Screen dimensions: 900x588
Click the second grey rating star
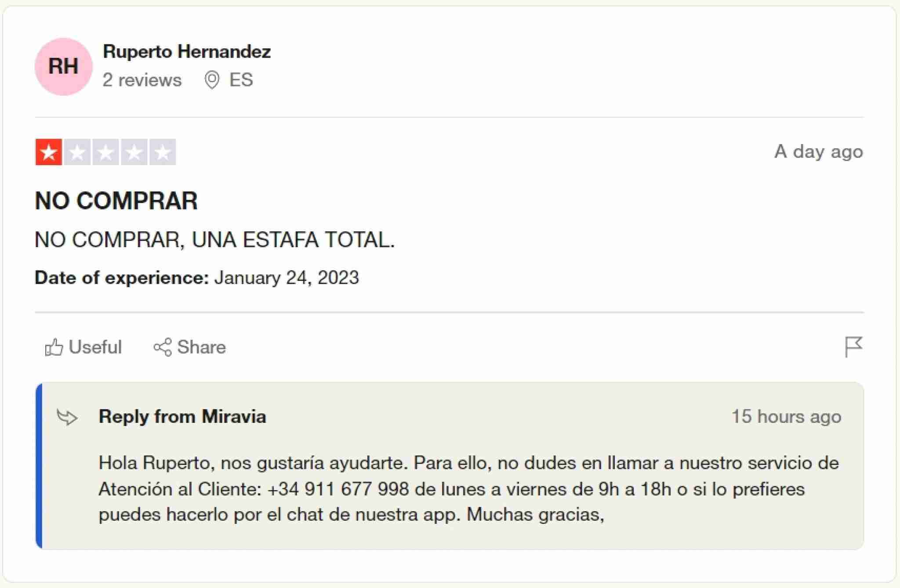tap(77, 152)
